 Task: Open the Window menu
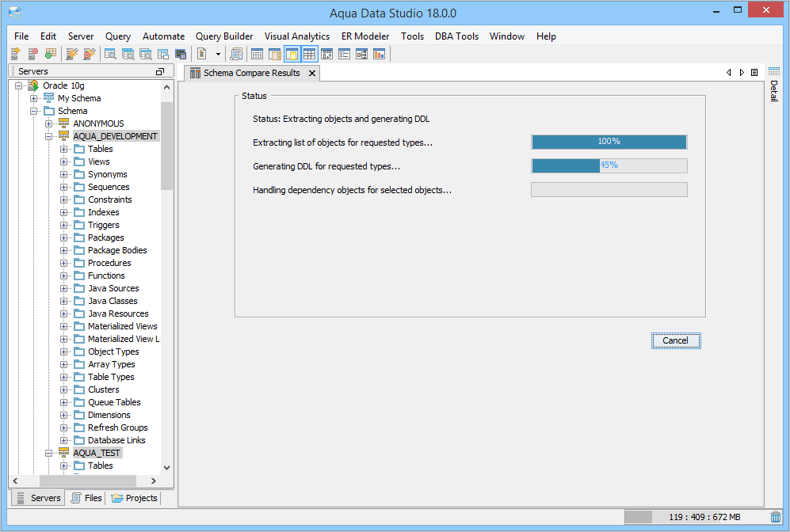pos(507,36)
